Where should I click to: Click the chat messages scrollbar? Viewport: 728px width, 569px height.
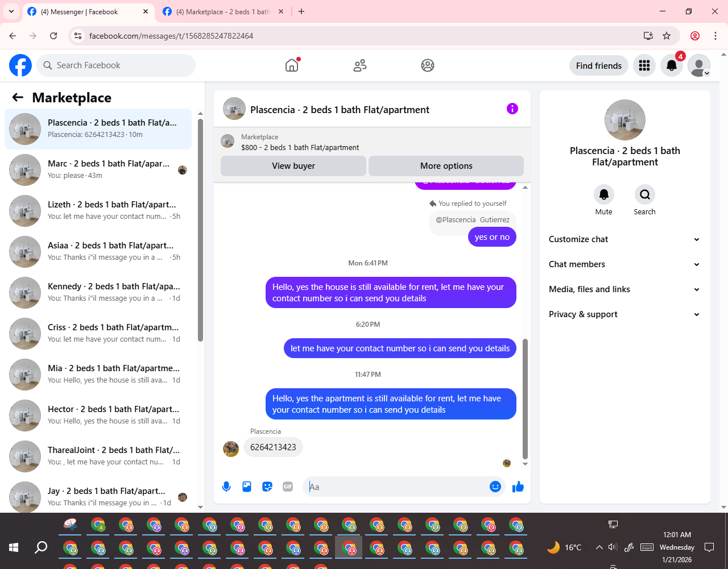click(x=525, y=399)
